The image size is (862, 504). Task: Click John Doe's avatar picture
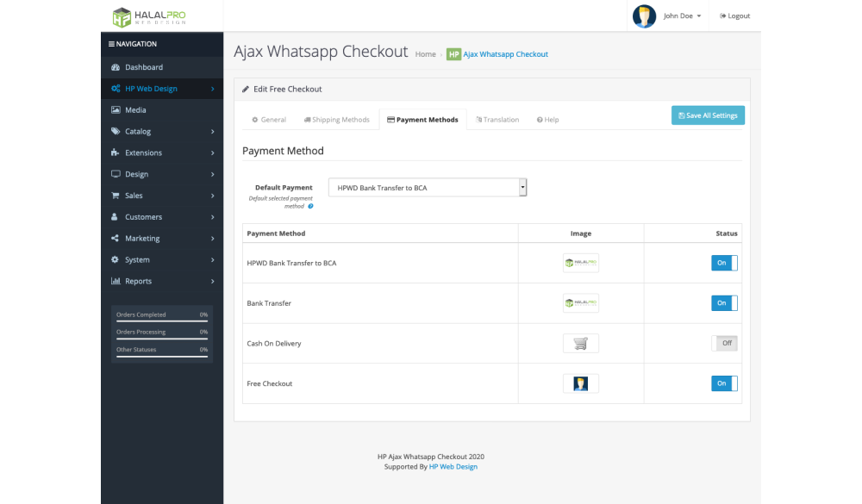pyautogui.click(x=644, y=16)
